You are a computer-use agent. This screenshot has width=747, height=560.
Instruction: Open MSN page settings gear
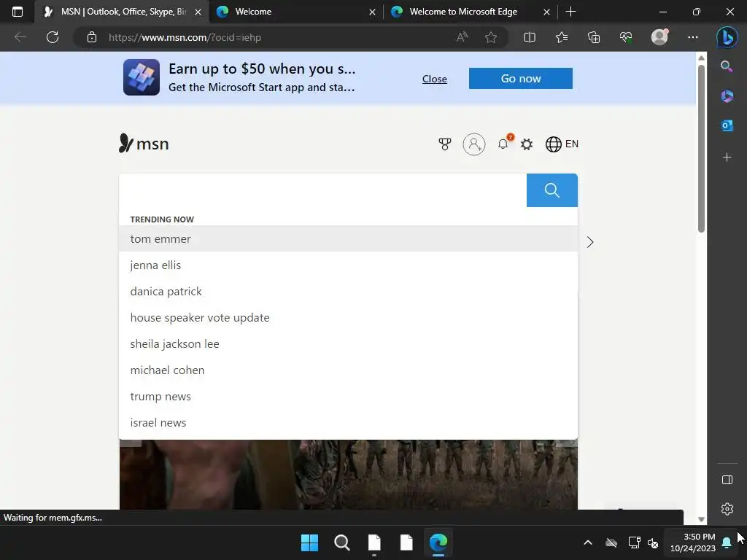coord(527,144)
